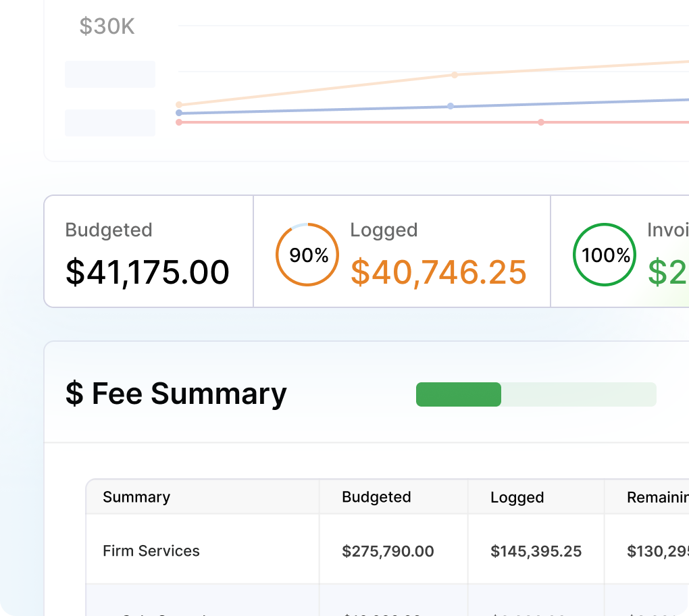Click the $30K axis label
Viewport: 689px width, 616px height.
[107, 26]
